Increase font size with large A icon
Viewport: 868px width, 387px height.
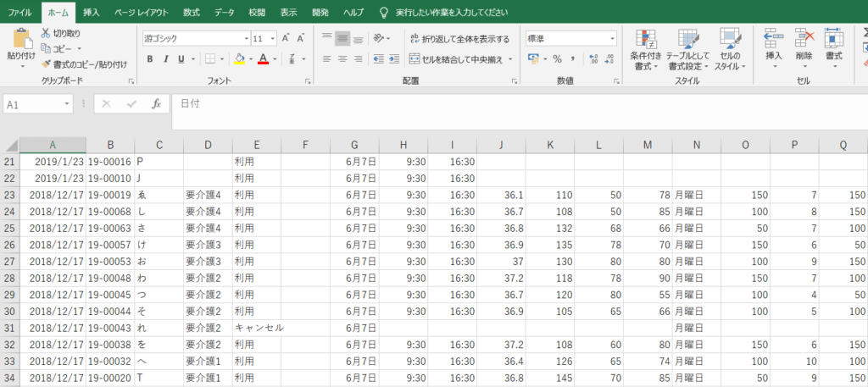[x=286, y=39]
